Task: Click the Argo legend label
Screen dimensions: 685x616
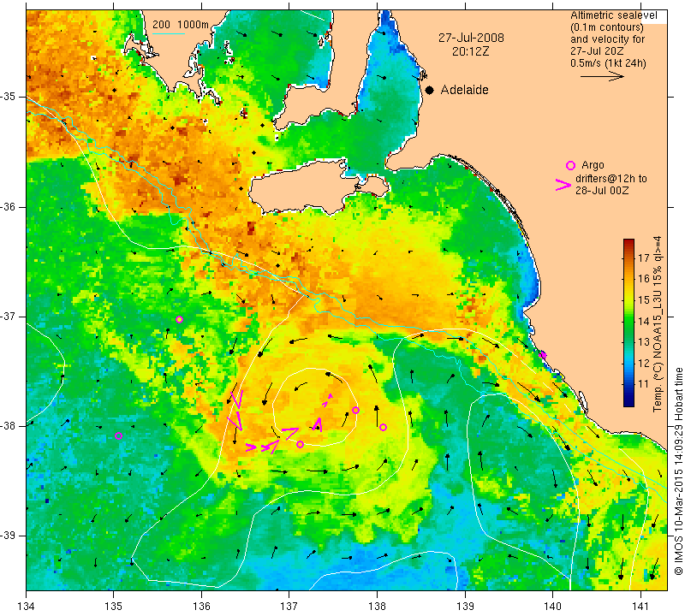Action: [593, 165]
